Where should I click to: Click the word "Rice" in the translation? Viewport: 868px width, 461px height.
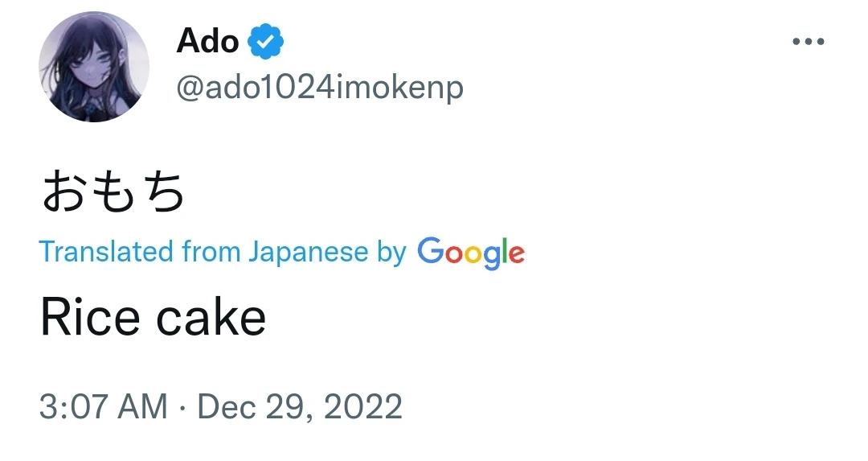tap(90, 318)
